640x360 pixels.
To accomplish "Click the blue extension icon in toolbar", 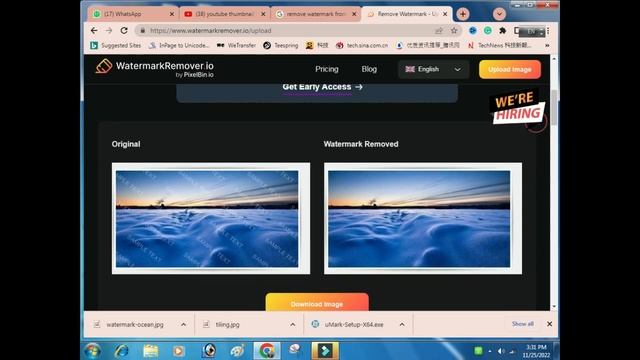I will pyautogui.click(x=473, y=31).
